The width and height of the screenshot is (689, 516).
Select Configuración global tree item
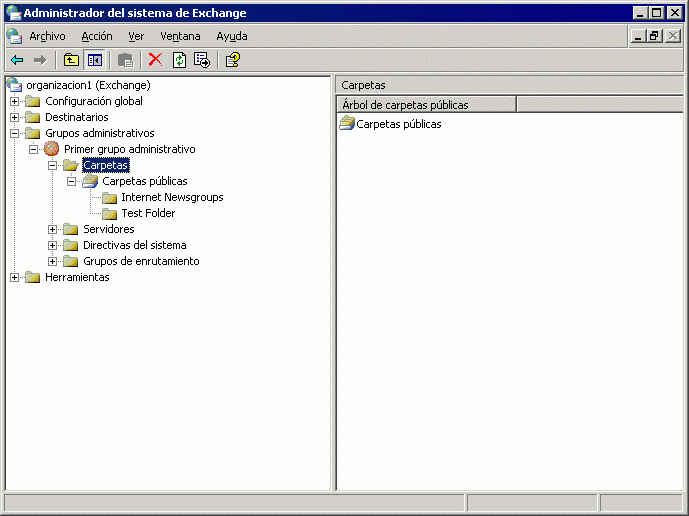pyautogui.click(x=94, y=101)
